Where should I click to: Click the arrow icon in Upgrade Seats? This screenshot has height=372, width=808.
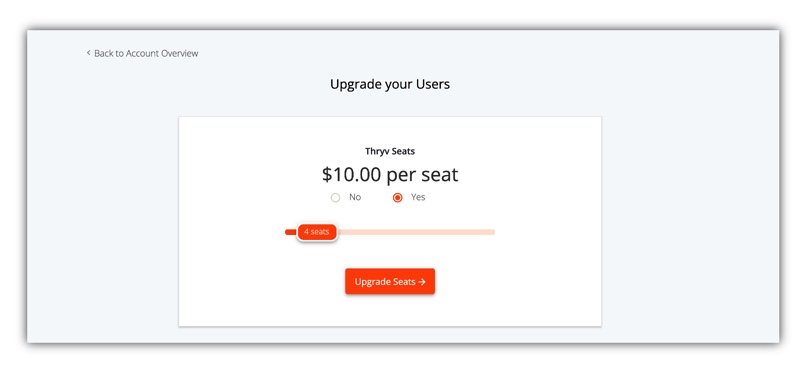coord(422,282)
